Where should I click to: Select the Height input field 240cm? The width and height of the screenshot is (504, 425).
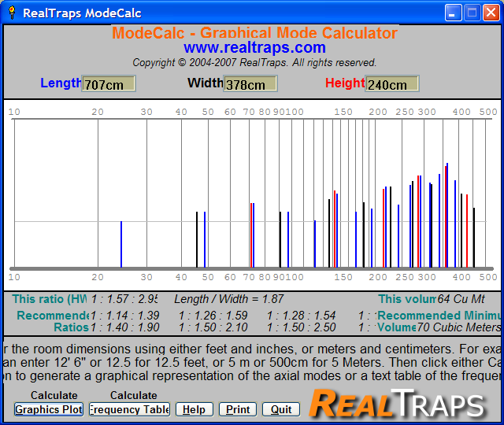[x=392, y=84]
